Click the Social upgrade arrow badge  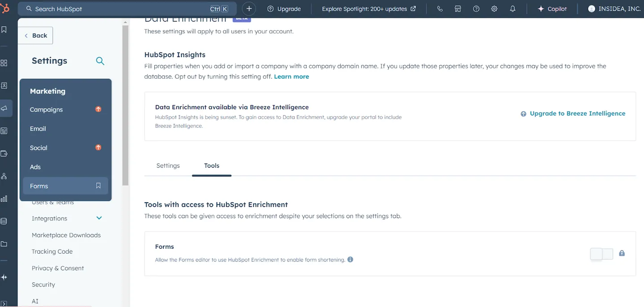pyautogui.click(x=98, y=147)
